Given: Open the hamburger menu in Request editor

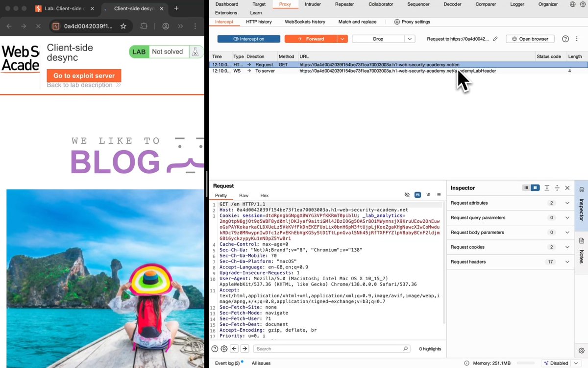Looking at the screenshot, I should pyautogui.click(x=439, y=195).
